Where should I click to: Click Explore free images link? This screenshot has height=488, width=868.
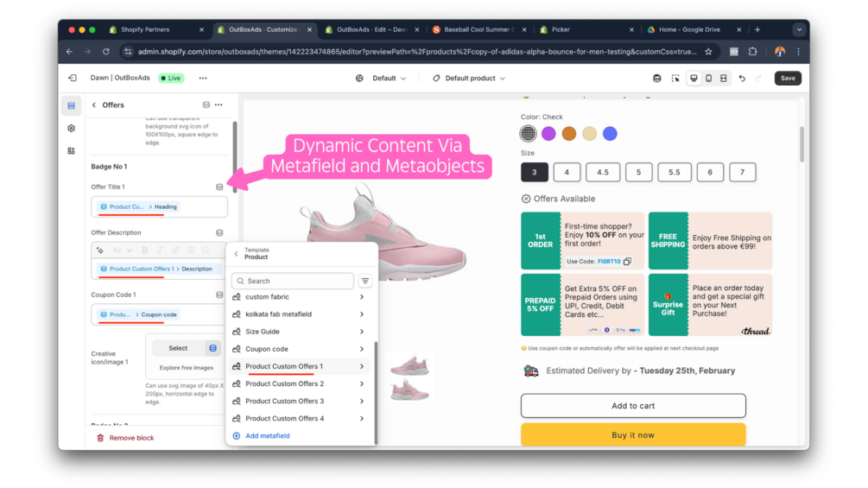point(186,367)
